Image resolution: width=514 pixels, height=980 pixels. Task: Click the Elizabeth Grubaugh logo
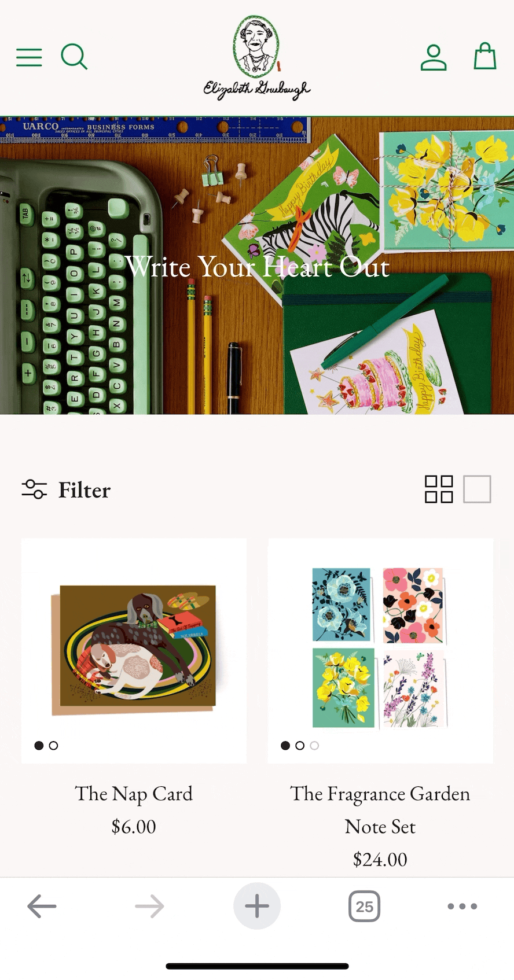click(x=257, y=57)
